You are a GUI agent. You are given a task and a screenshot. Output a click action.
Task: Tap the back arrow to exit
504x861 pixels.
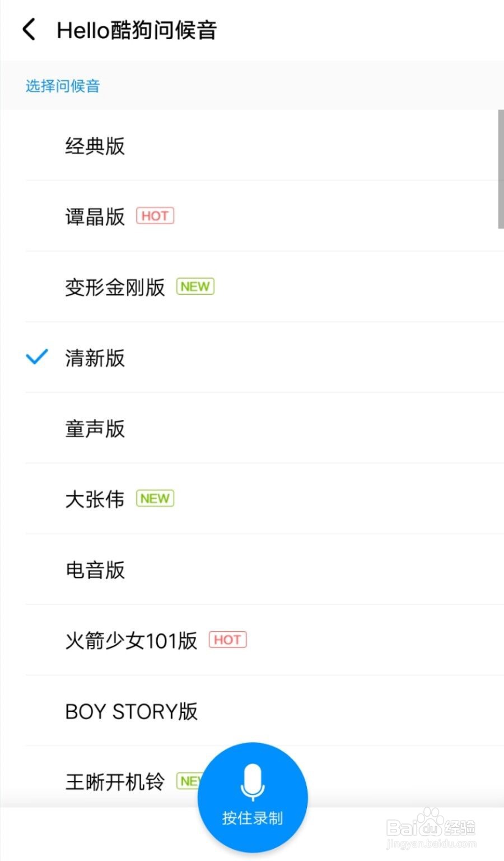pos(29,30)
